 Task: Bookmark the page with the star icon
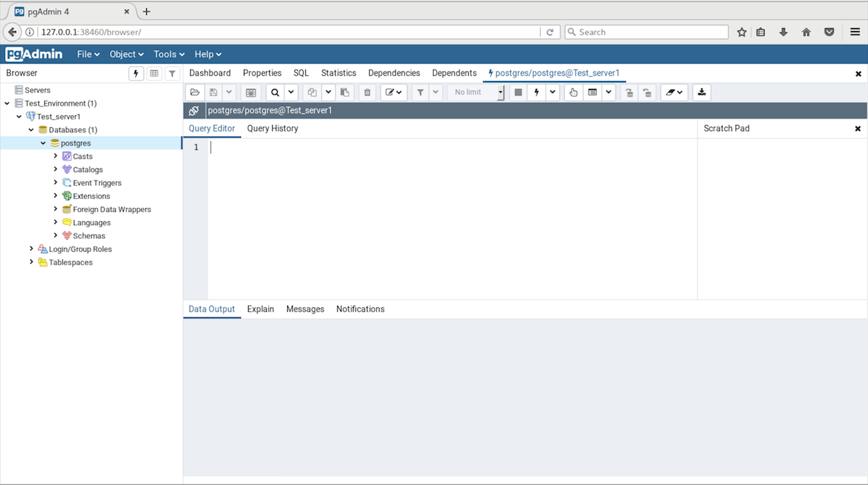[x=741, y=32]
